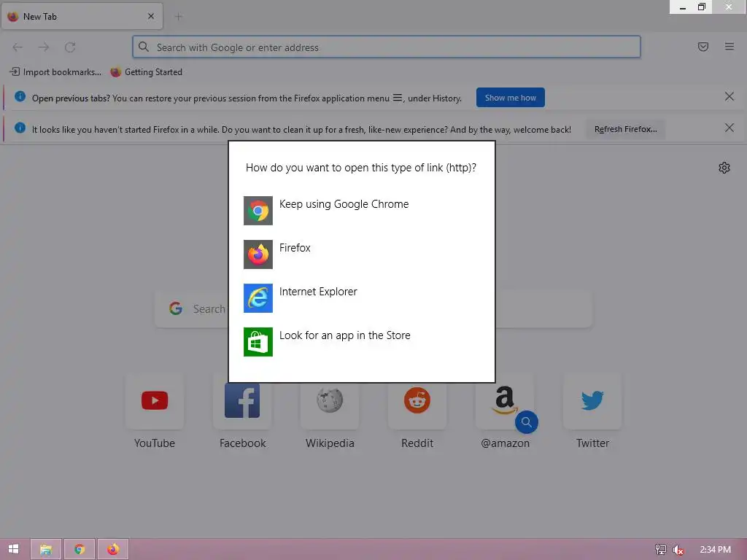Reload the page with refresh icon

point(70,47)
